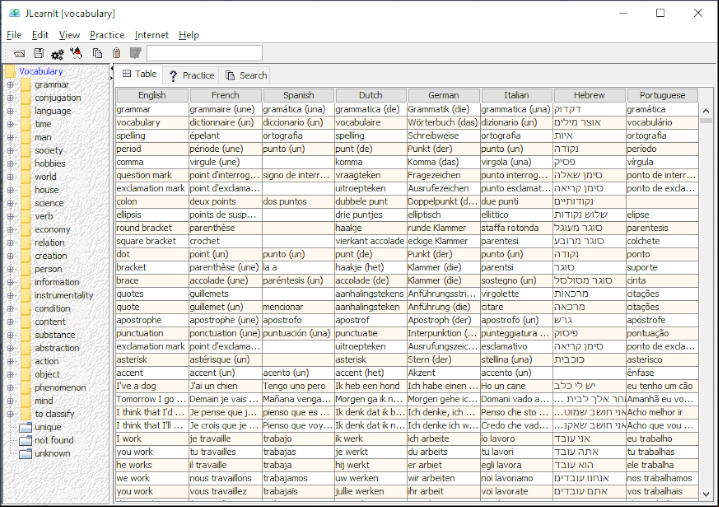Click the Portuguese column header
The width and height of the screenshot is (719, 507).
pos(662,95)
